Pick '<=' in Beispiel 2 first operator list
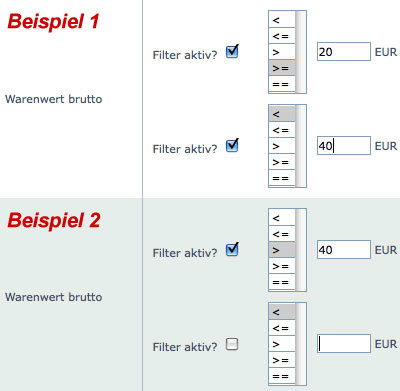The width and height of the screenshot is (400, 391). 282,234
